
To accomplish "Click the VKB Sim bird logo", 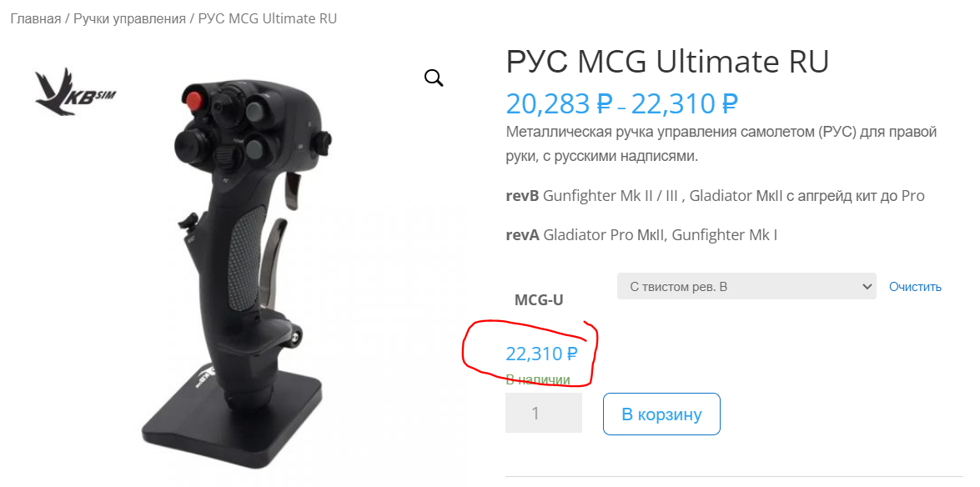I will point(76,92).
